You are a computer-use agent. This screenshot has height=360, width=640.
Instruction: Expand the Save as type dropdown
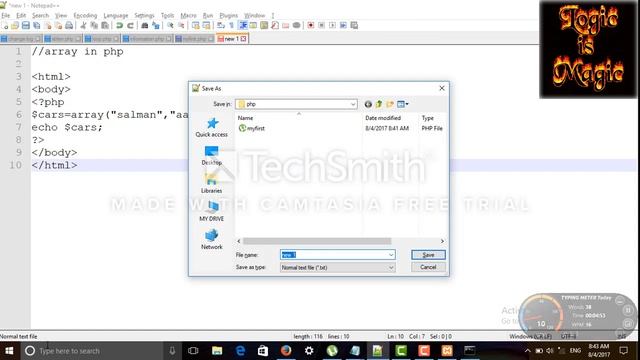[x=391, y=267]
